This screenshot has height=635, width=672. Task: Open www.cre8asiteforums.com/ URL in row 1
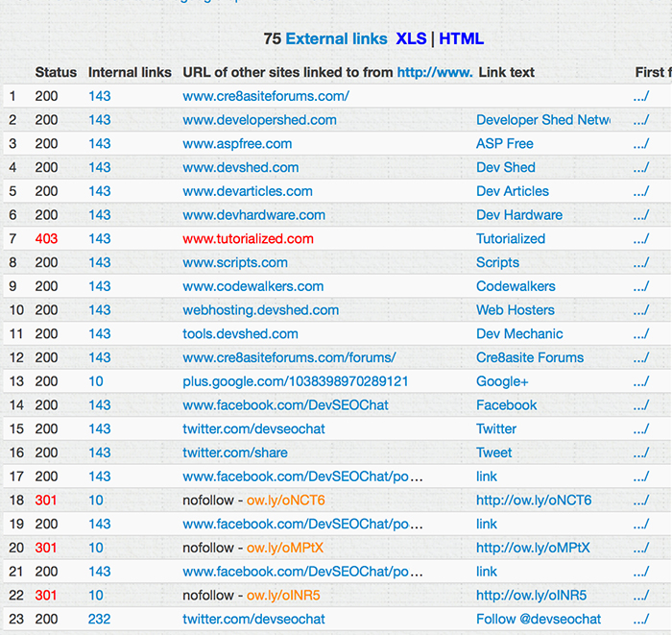(x=266, y=96)
